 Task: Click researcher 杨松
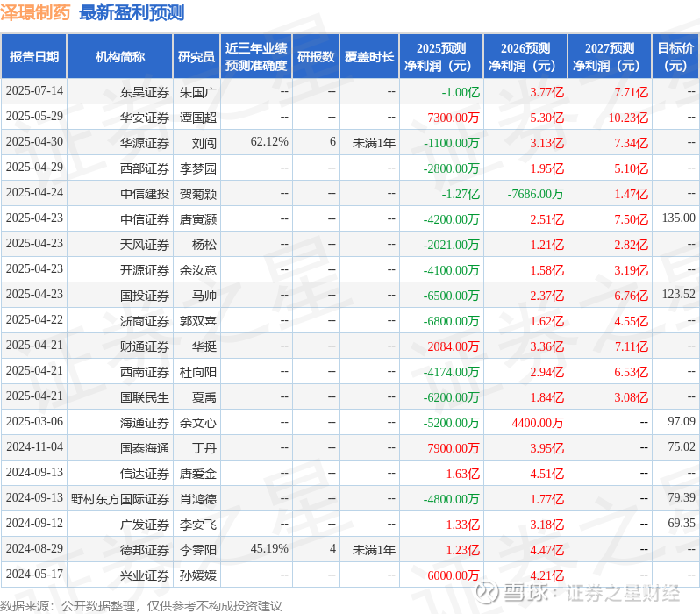pyautogui.click(x=204, y=245)
